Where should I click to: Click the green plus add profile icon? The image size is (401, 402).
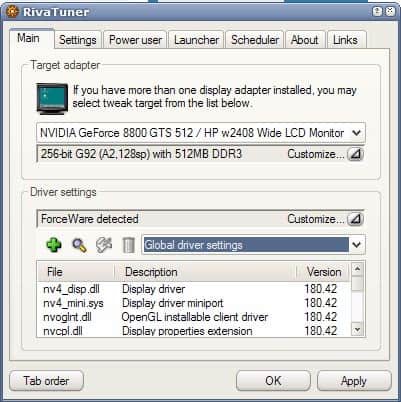[54, 245]
